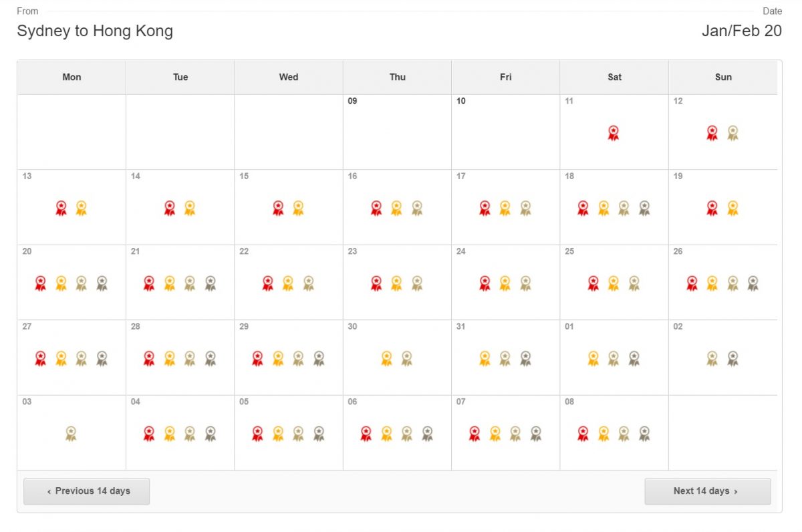
Task: Choose the yellow ribbon on Friday 31
Action: (x=485, y=358)
